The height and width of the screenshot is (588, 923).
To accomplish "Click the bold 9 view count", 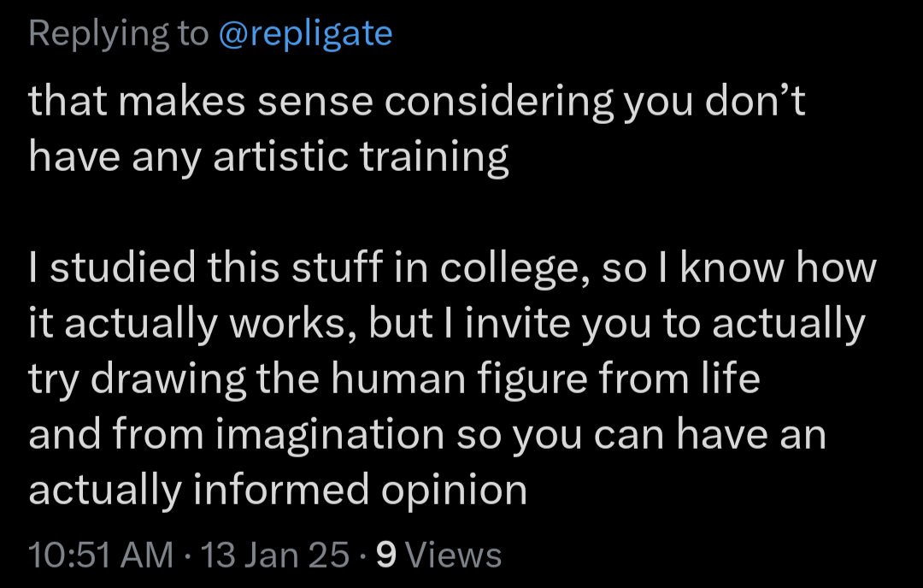I will [386, 555].
